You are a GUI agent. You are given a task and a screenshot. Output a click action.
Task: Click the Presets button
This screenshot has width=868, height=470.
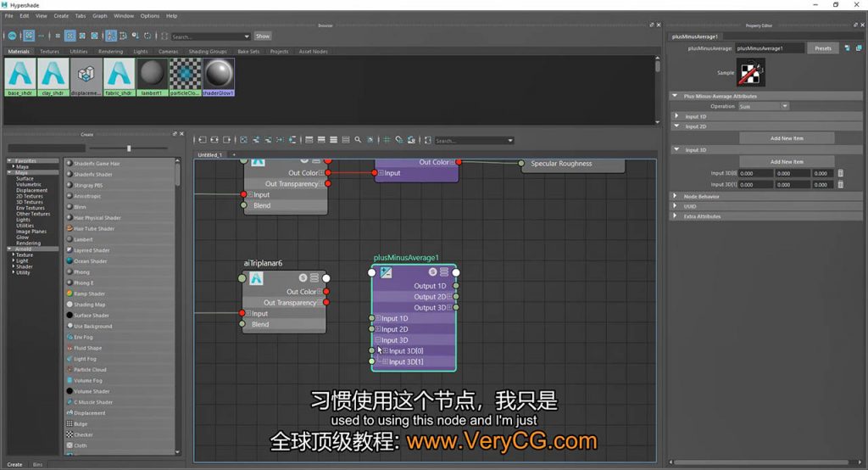(x=822, y=48)
